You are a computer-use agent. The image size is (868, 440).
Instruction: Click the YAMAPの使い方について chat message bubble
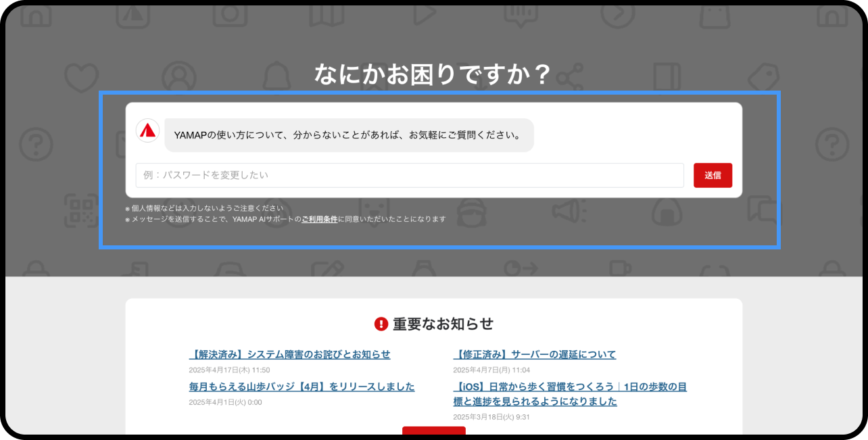[x=349, y=135]
